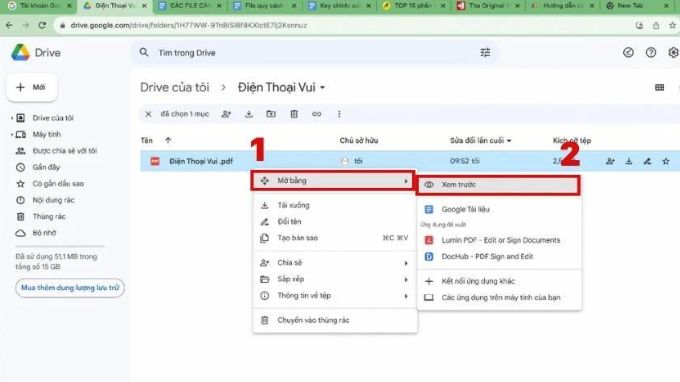Select Chuyển vào thùng rác menu item
This screenshot has height=382, width=680.
click(335, 320)
